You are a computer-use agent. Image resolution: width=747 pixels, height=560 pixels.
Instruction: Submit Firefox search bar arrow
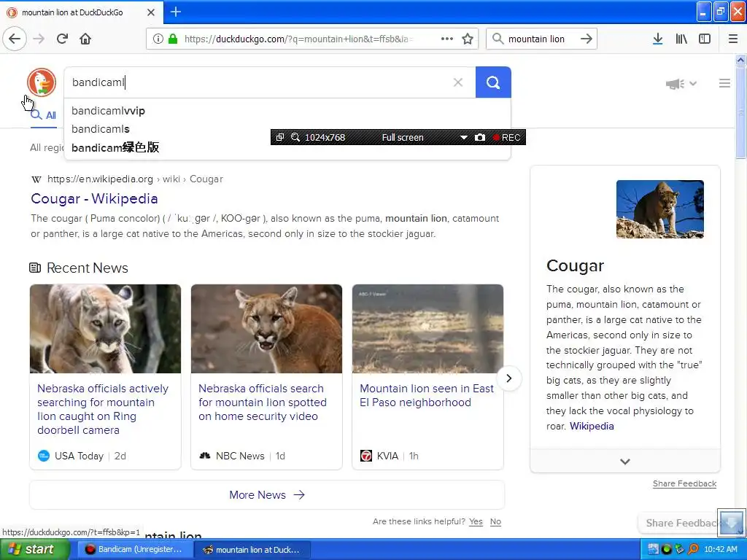(x=587, y=39)
